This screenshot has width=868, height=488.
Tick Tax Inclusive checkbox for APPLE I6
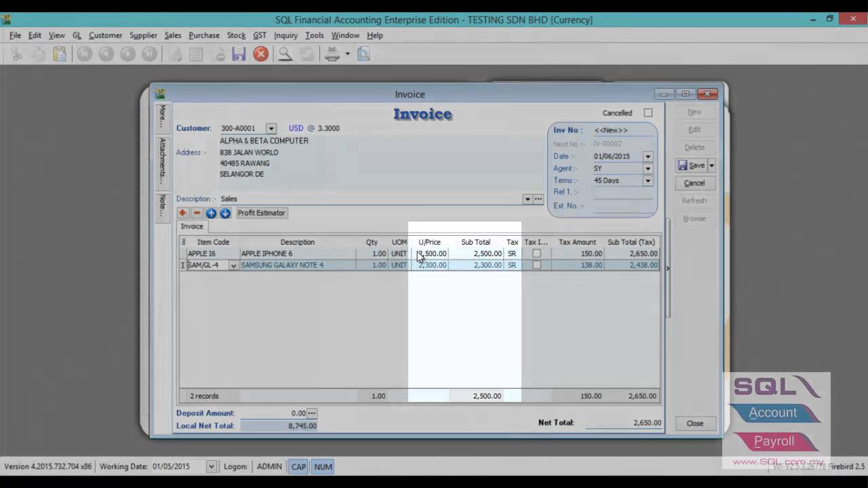point(536,253)
